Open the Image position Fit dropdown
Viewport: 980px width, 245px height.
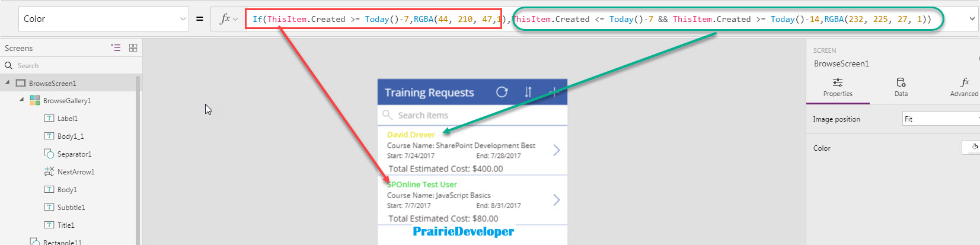click(941, 119)
